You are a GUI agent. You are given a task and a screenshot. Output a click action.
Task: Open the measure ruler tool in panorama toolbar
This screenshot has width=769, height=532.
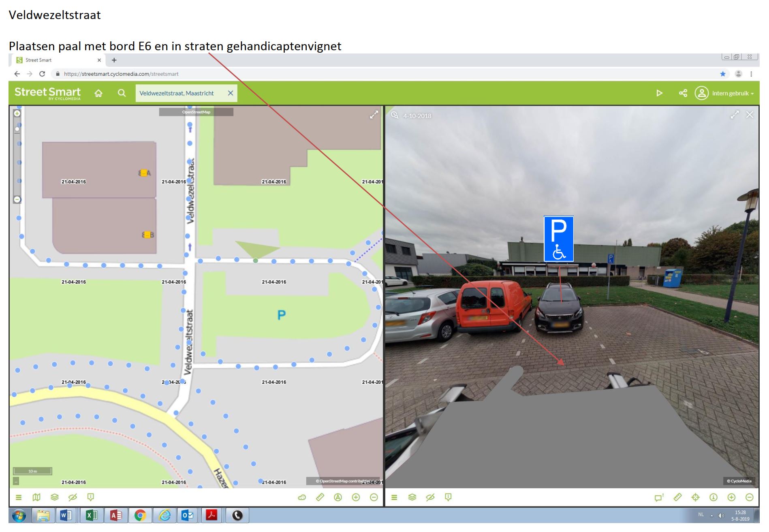click(x=677, y=497)
